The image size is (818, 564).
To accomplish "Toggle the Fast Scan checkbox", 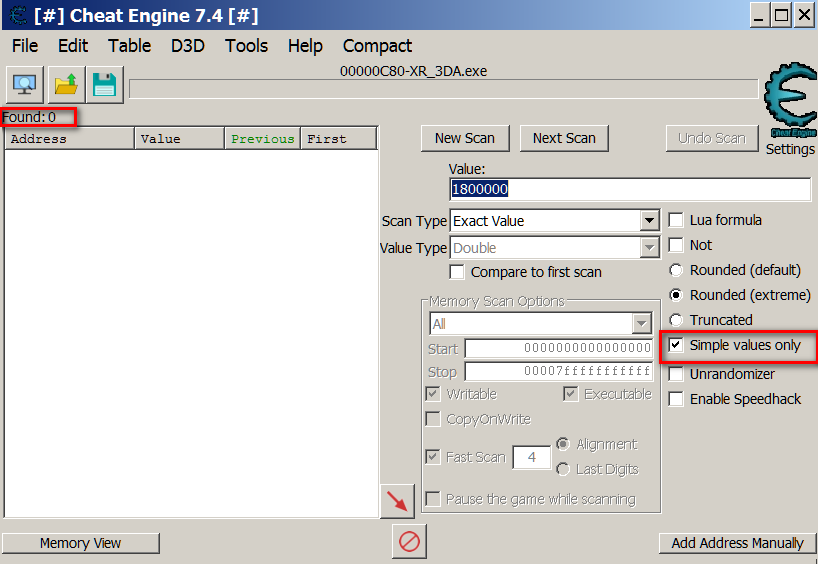I will coord(433,457).
